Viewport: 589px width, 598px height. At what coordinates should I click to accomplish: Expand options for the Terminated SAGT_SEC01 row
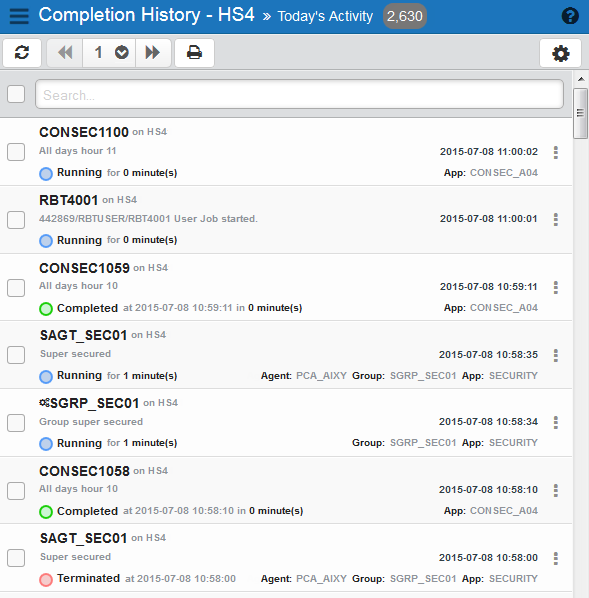(556, 558)
